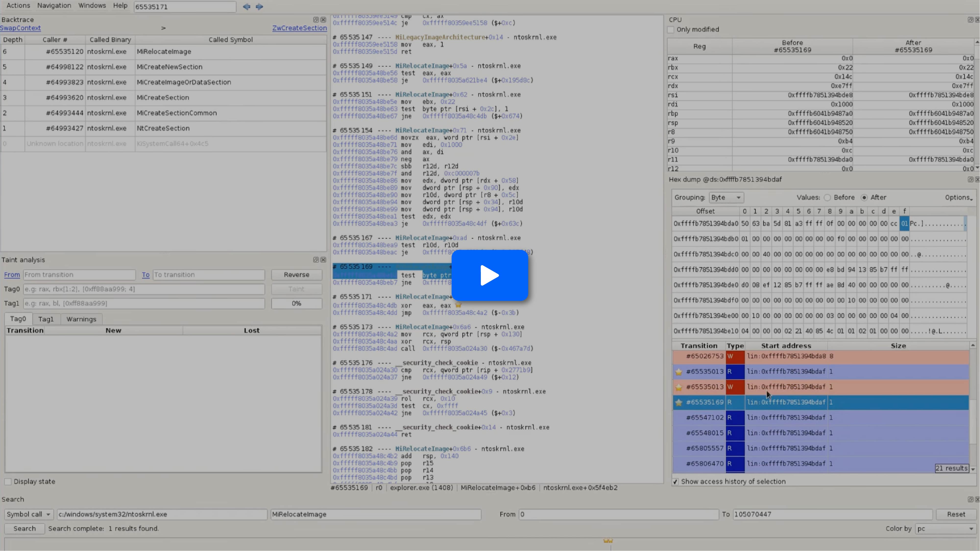This screenshot has height=551, width=980.
Task: Click the back navigation arrow icon
Action: tap(246, 6)
